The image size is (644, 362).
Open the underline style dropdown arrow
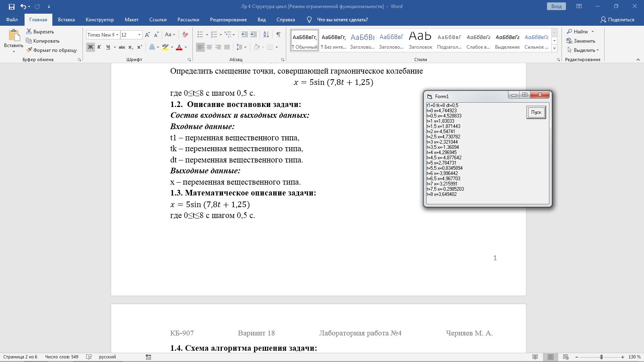[115, 47]
